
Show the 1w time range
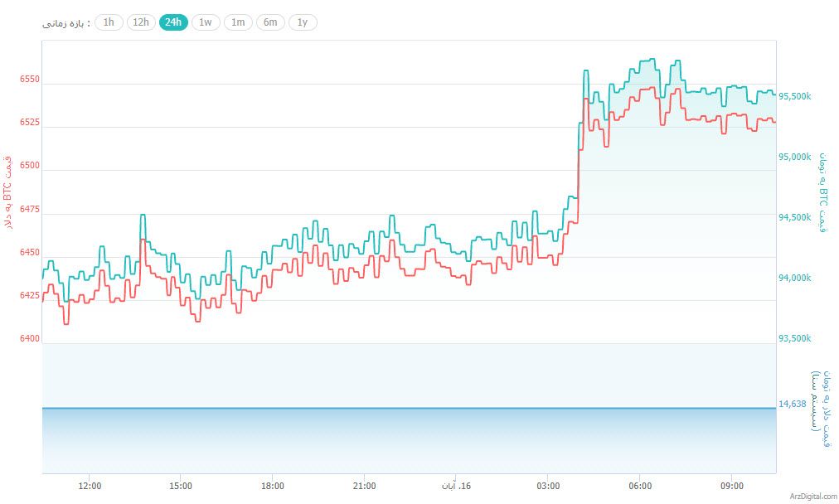[x=206, y=22]
